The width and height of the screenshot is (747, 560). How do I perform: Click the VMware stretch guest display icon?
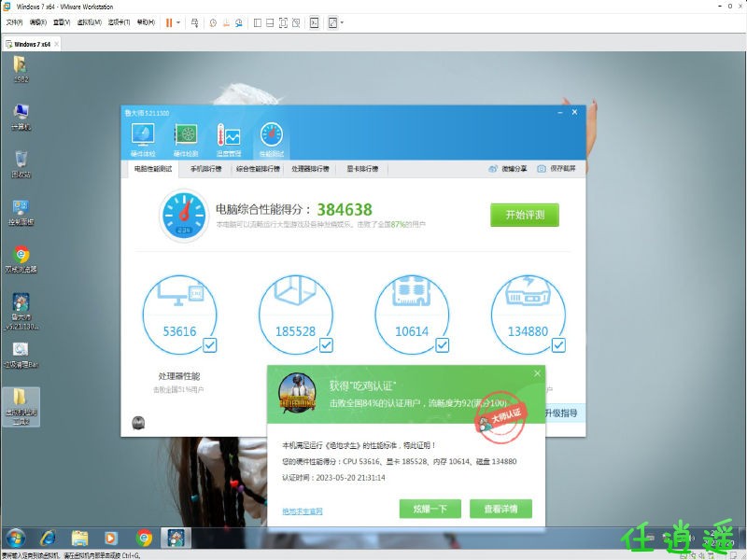(333, 22)
